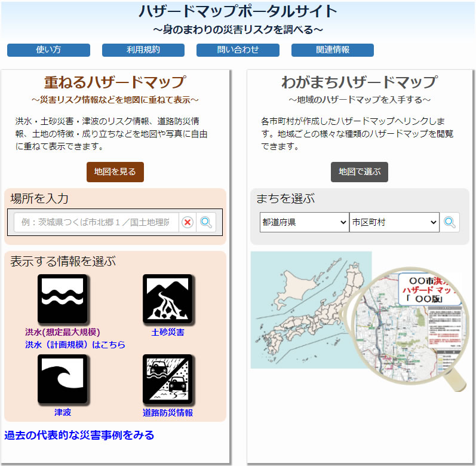Viewport: 476px width, 466px height.
Task: Click the 地図で選ぶ button
Action: (x=359, y=172)
